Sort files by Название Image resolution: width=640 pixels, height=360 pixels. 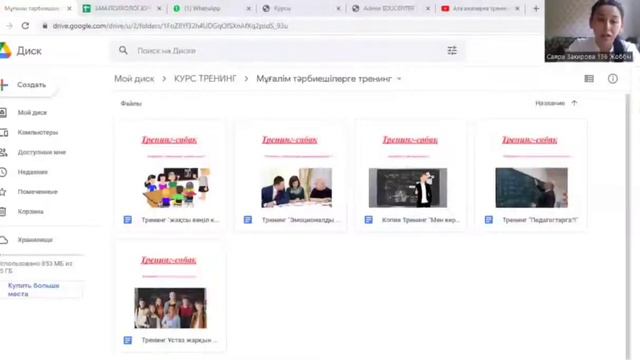point(550,103)
